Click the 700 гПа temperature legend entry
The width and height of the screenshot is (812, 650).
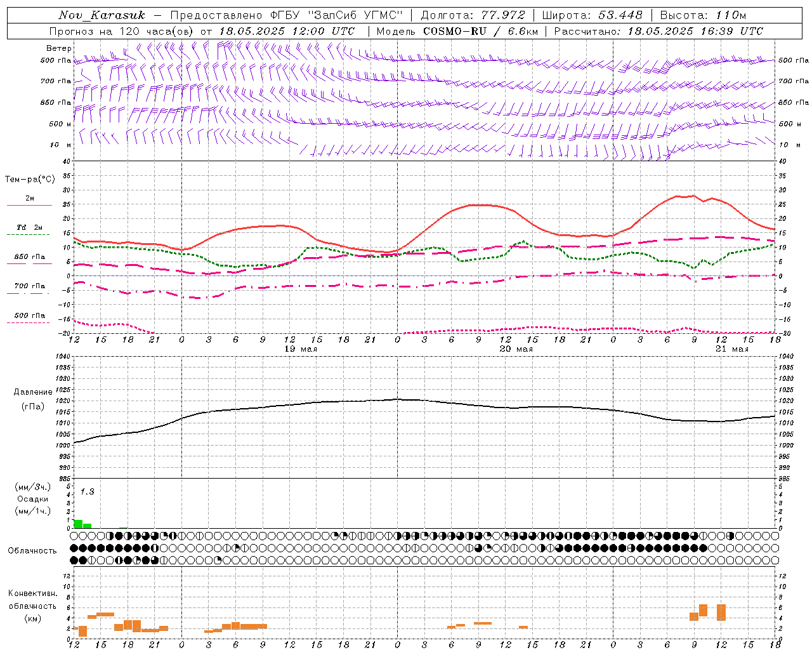coord(30,286)
